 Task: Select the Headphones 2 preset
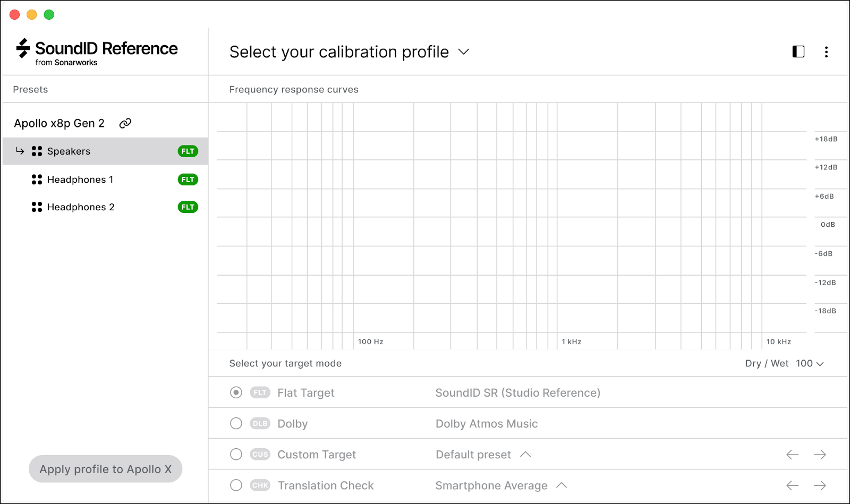point(81,207)
